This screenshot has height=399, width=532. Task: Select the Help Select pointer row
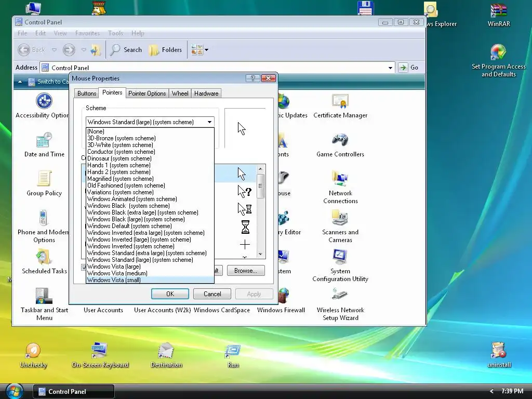[x=235, y=192]
